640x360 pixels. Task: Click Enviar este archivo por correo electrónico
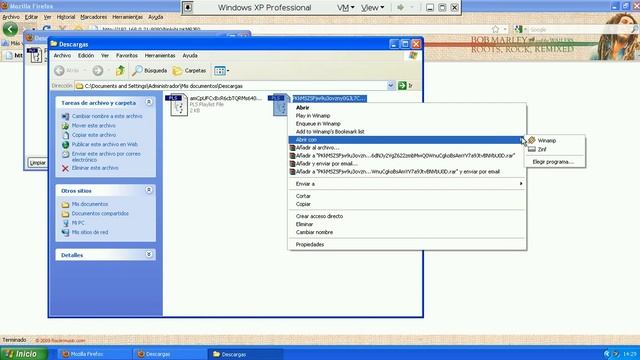[x=106, y=157]
